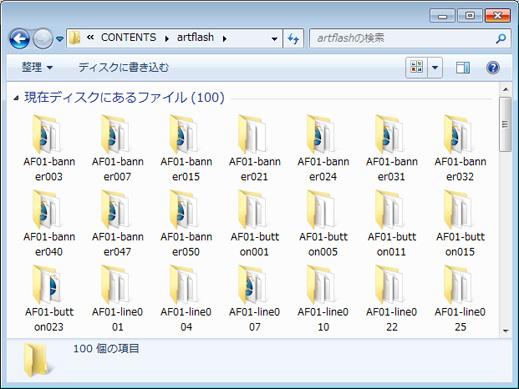The height and width of the screenshot is (389, 519).
Task: Expand subfolders arrow after artflash
Action: click(225, 39)
